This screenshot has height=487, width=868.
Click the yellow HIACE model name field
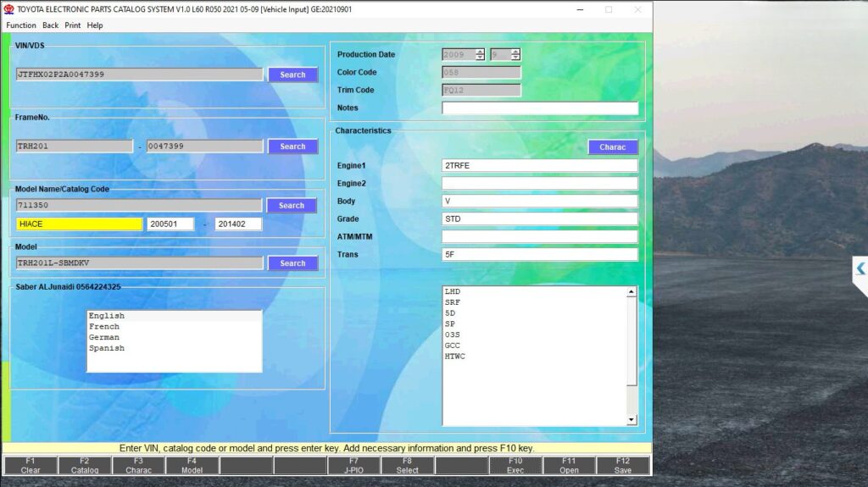point(79,224)
